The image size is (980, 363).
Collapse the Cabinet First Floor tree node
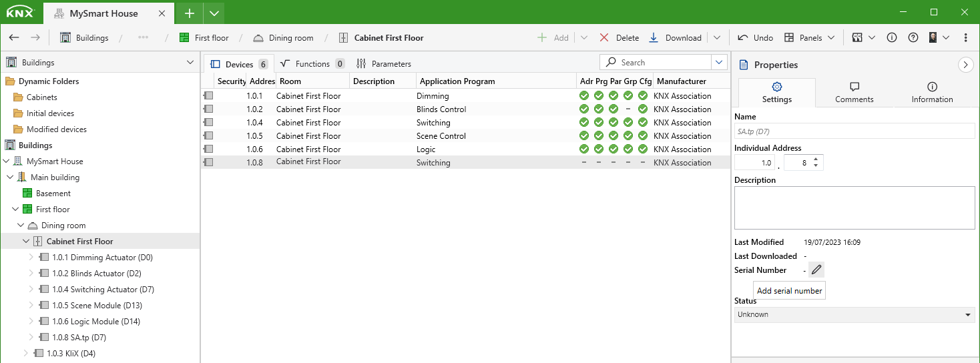coord(26,242)
